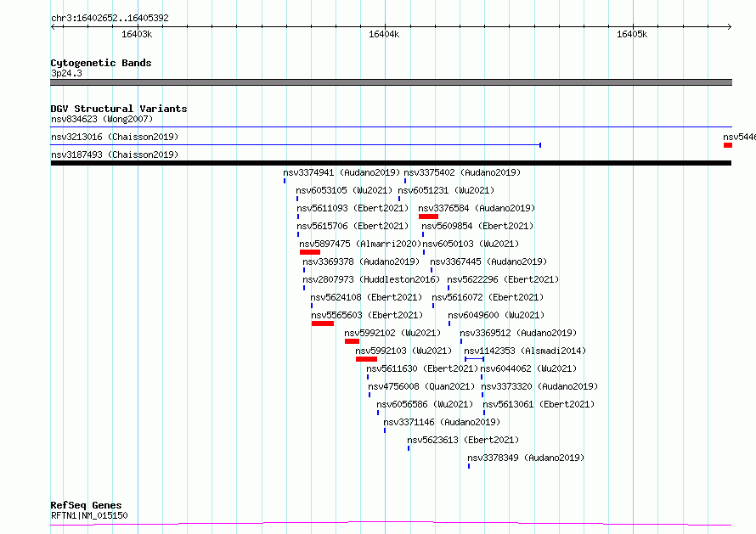
Task: Click nsv3367445 (Audano2019) label
Action: pyautogui.click(x=488, y=261)
